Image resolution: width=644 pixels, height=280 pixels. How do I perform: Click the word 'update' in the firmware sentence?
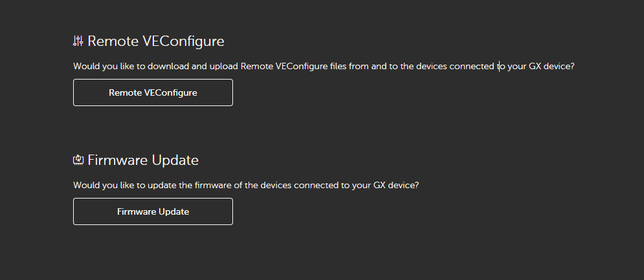162,185
